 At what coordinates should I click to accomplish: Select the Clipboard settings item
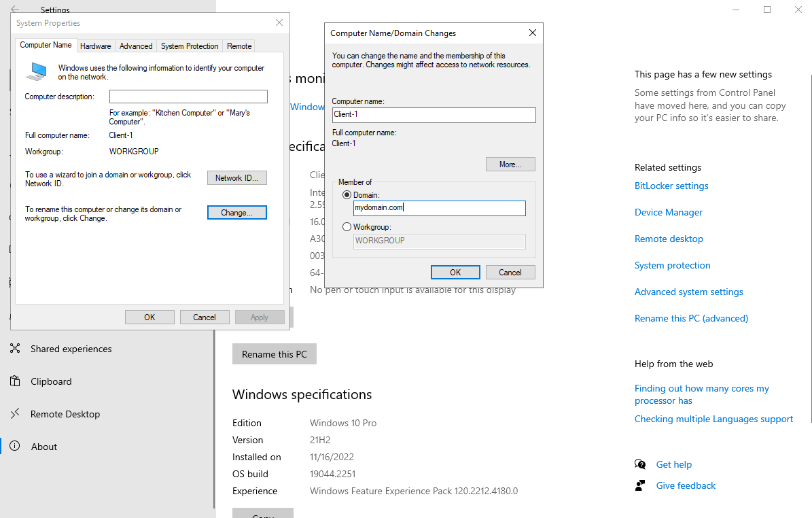tap(108, 381)
